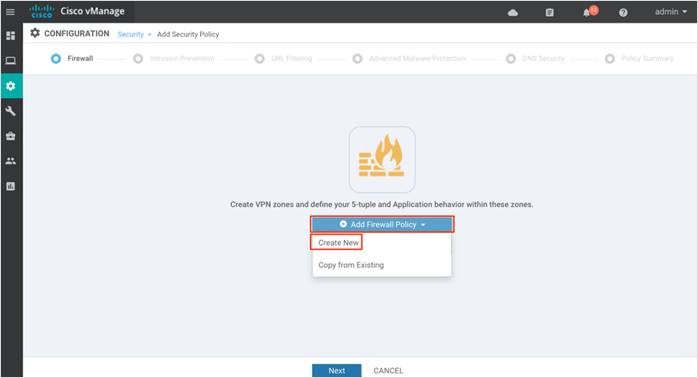Click the Cisco vManage title
Viewport: 698px width, 378px height.
(93, 11)
